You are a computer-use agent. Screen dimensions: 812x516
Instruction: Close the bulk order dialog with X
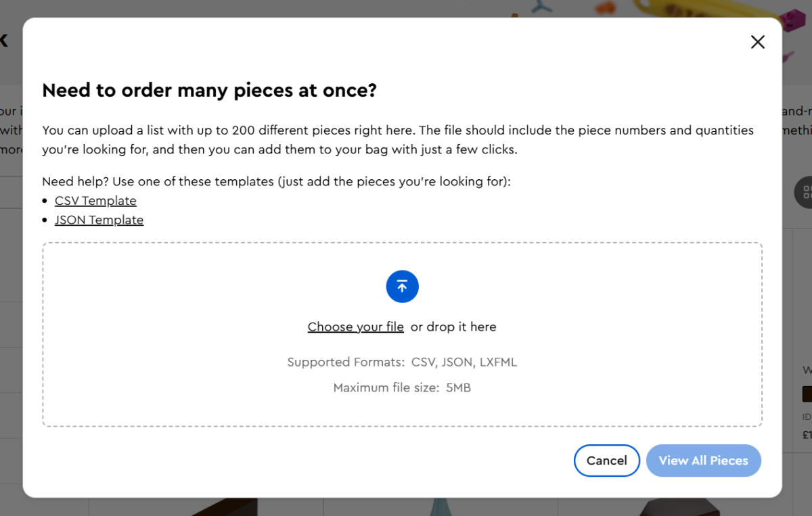757,42
